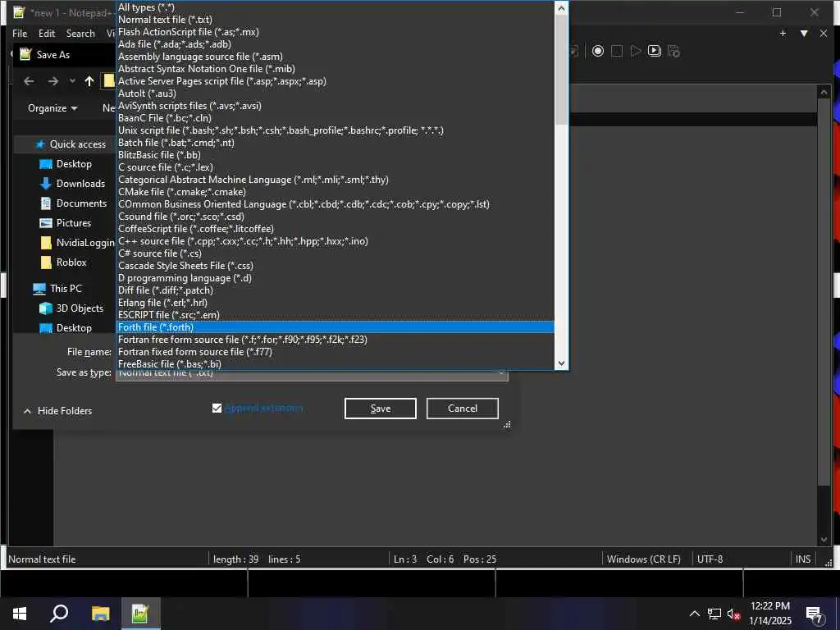Open the Organize dropdown
The image size is (840, 630).
[52, 108]
